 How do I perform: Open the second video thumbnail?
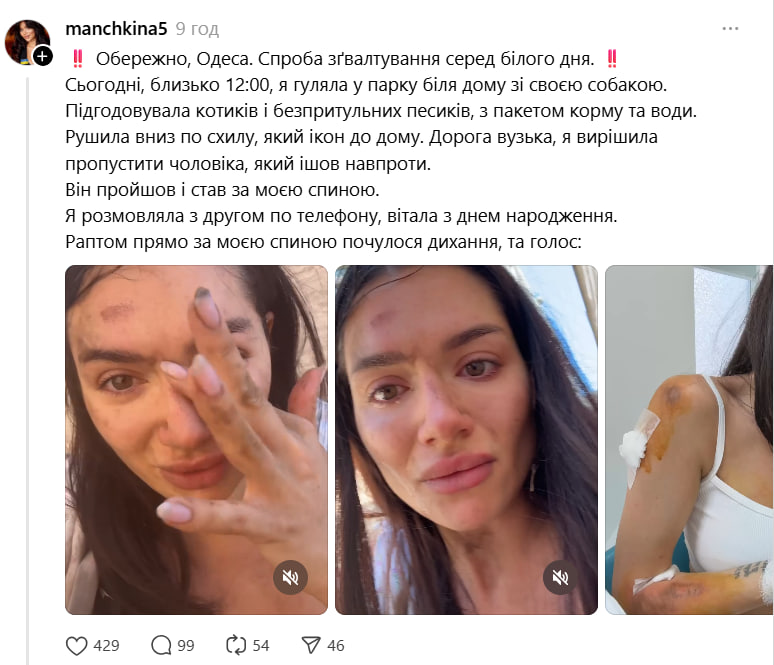point(466,440)
